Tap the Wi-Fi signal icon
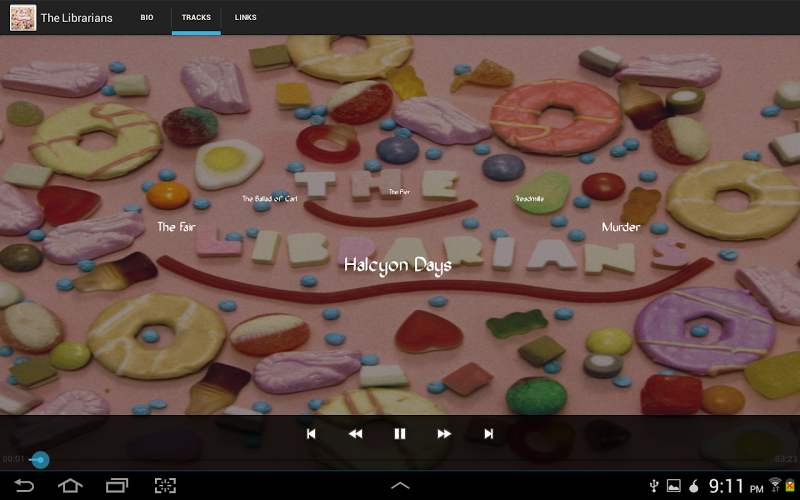The width and height of the screenshot is (800, 500). click(775, 485)
